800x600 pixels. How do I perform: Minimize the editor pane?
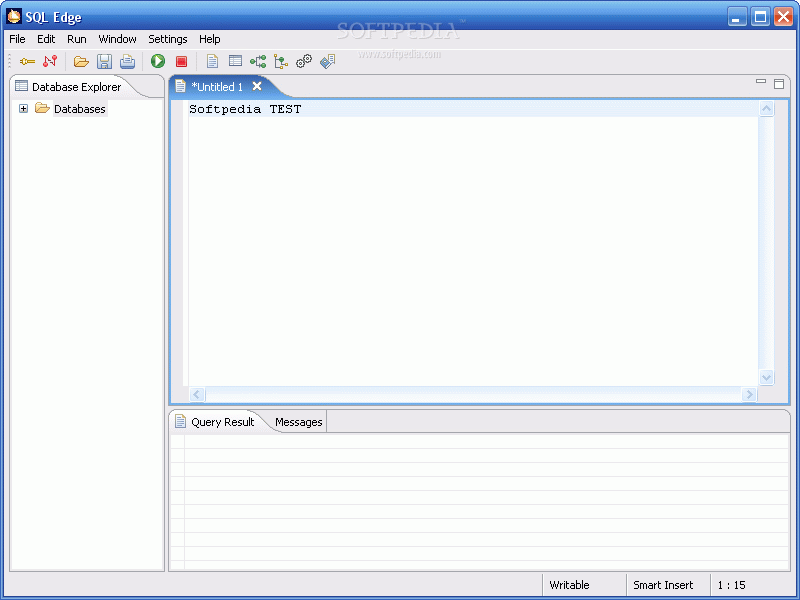(761, 82)
